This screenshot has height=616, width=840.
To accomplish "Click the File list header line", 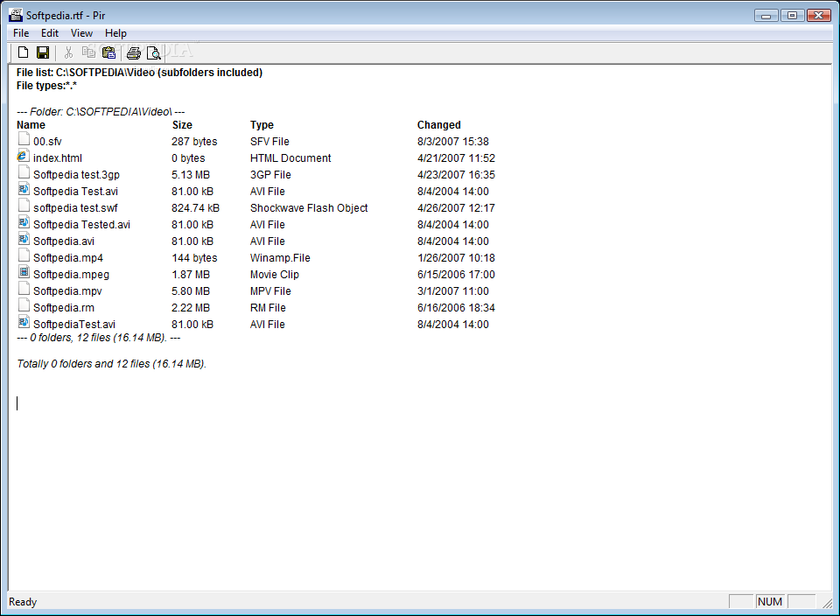I will point(139,73).
